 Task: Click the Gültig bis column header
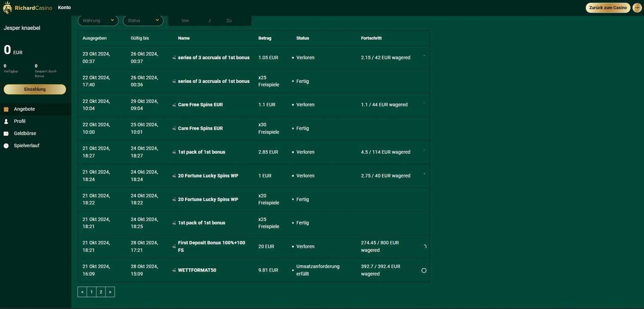[x=140, y=38]
